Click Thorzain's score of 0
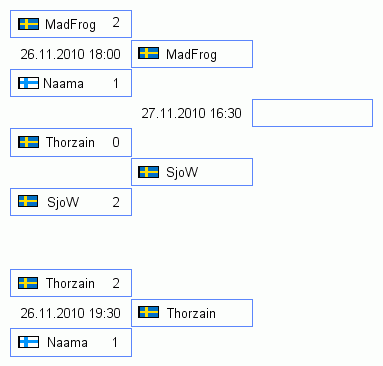The image size is (383, 366). tap(116, 142)
